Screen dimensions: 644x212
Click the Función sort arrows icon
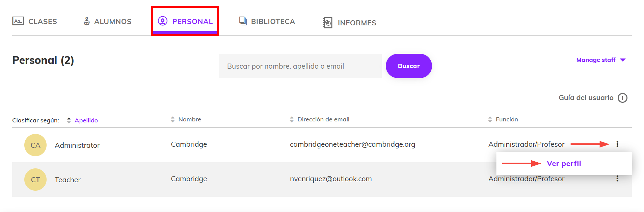(490, 119)
